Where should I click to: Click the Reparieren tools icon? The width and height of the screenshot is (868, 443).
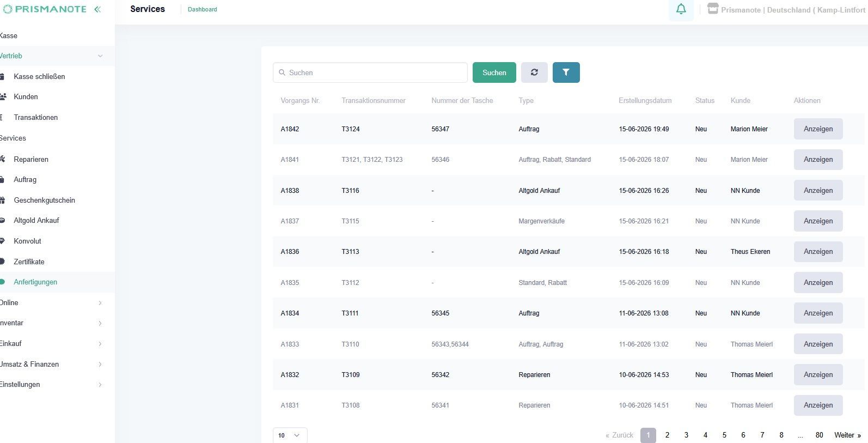pos(3,159)
